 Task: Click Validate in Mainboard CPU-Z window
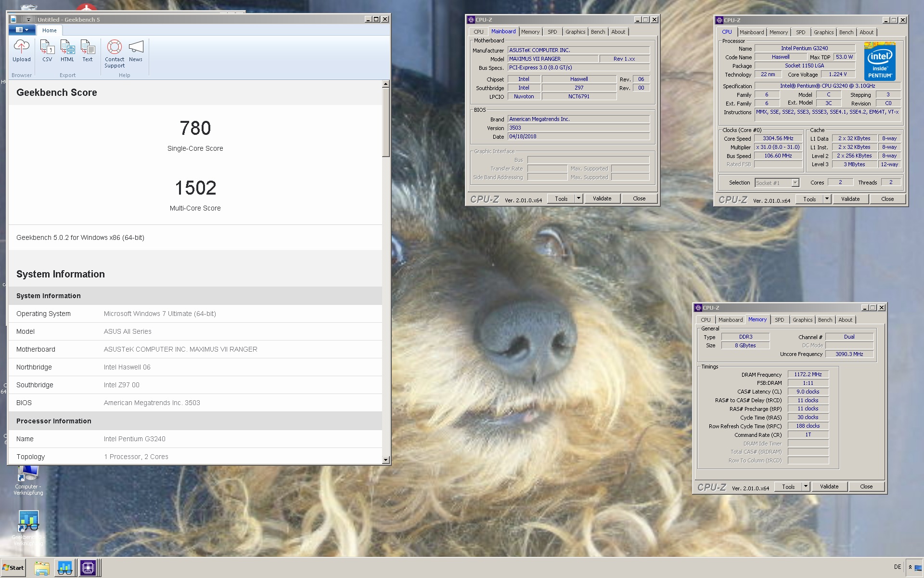tap(602, 198)
